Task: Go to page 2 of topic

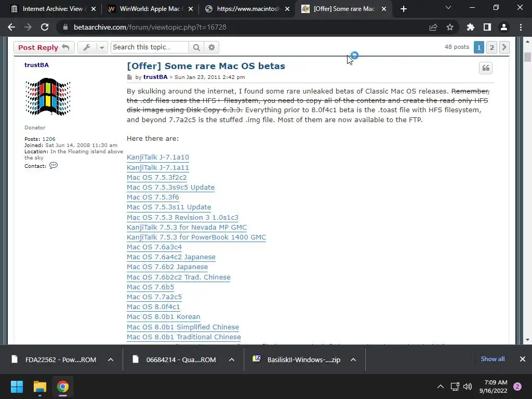Action: coord(491,47)
